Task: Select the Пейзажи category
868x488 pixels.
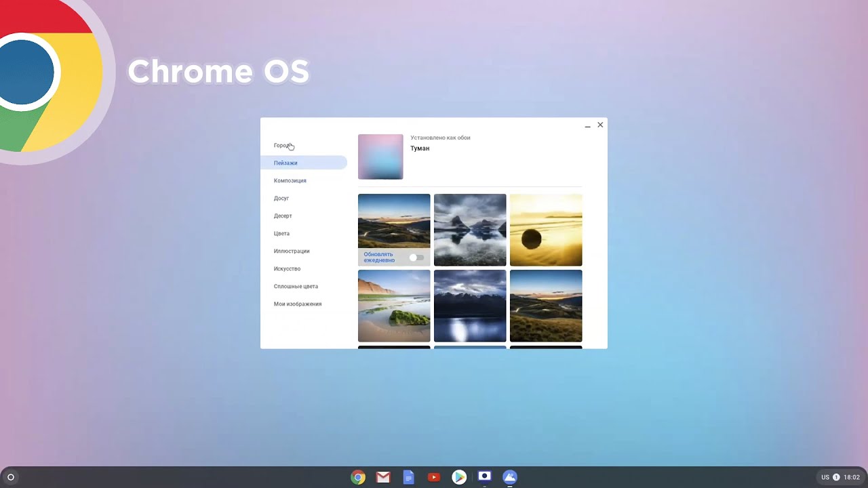Action: click(x=304, y=163)
